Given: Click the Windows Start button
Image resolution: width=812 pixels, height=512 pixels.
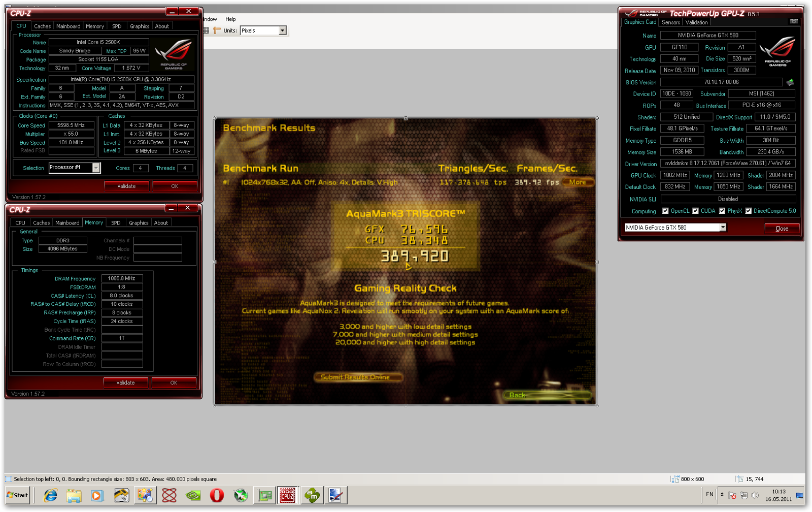Looking at the screenshot, I should coord(18,495).
